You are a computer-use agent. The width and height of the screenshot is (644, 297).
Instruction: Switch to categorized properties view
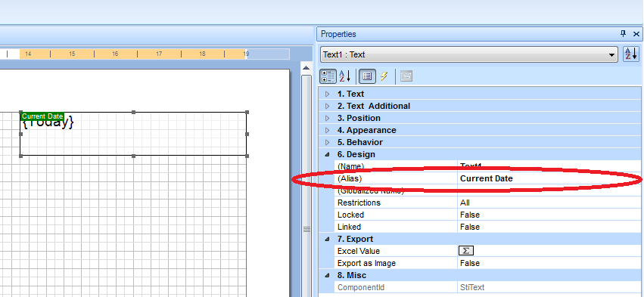coord(328,76)
